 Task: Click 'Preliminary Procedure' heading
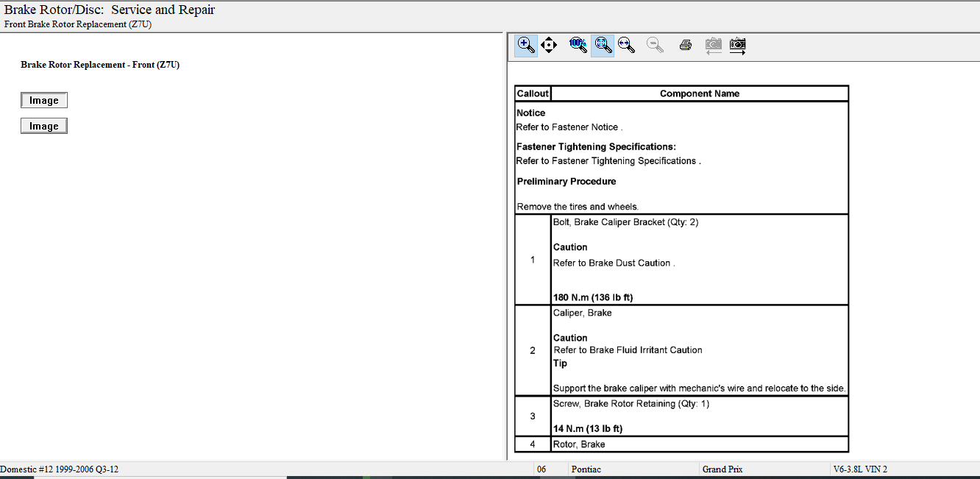pyautogui.click(x=567, y=182)
